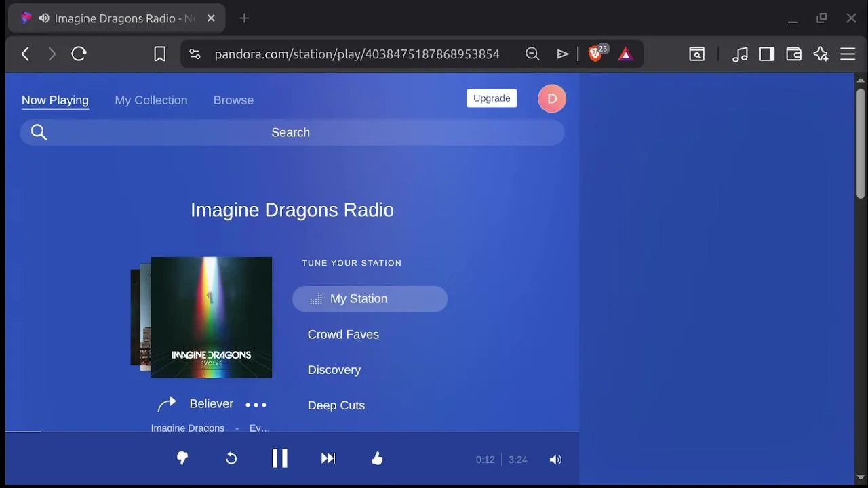Open the Browse tab
Image resolution: width=868 pixels, height=488 pixels.
(233, 100)
